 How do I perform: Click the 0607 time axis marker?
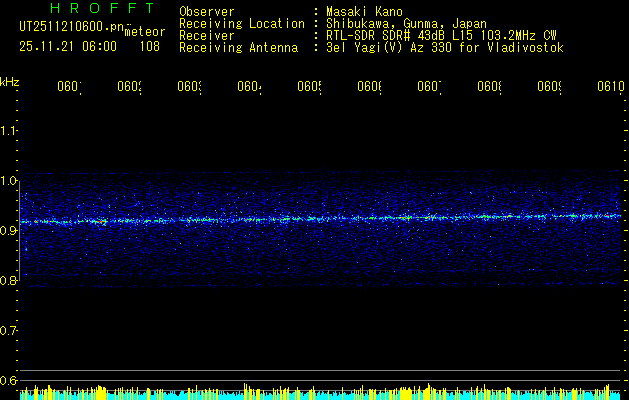[x=429, y=86]
